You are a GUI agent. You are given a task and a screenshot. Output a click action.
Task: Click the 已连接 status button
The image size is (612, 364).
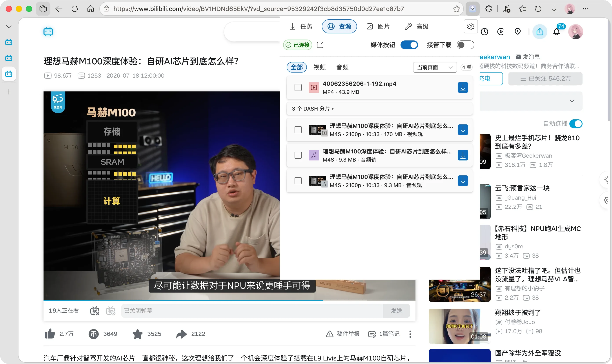tap(298, 45)
